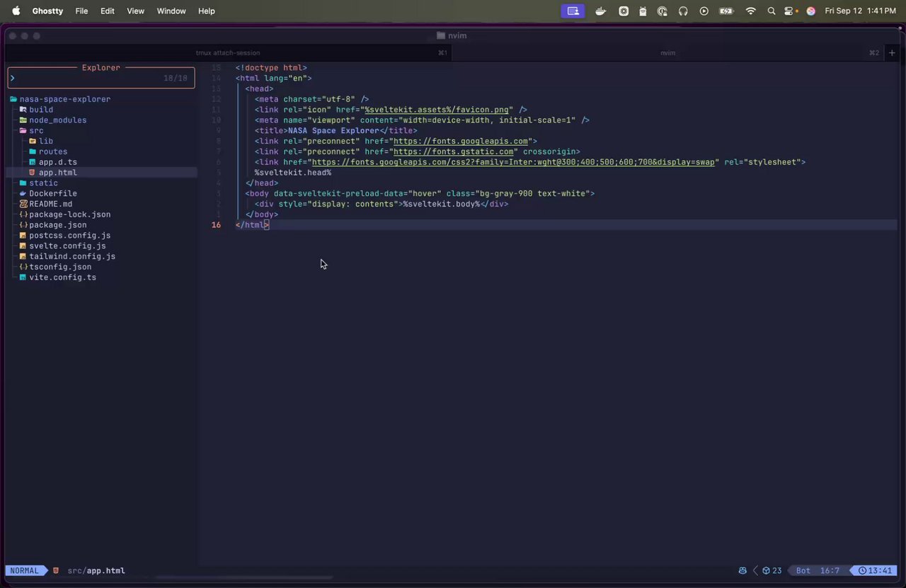Click the Wi-Fi icon in the menu bar

(x=750, y=11)
